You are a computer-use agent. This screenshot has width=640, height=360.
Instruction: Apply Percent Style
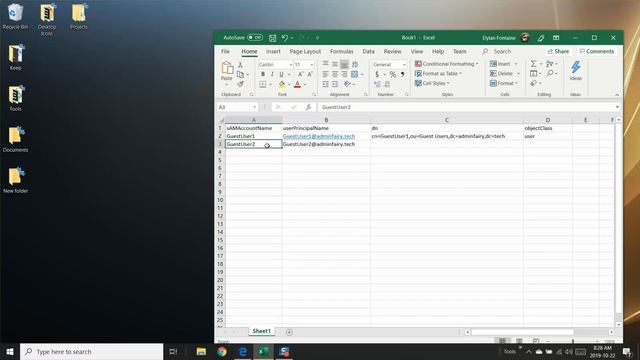click(x=392, y=74)
